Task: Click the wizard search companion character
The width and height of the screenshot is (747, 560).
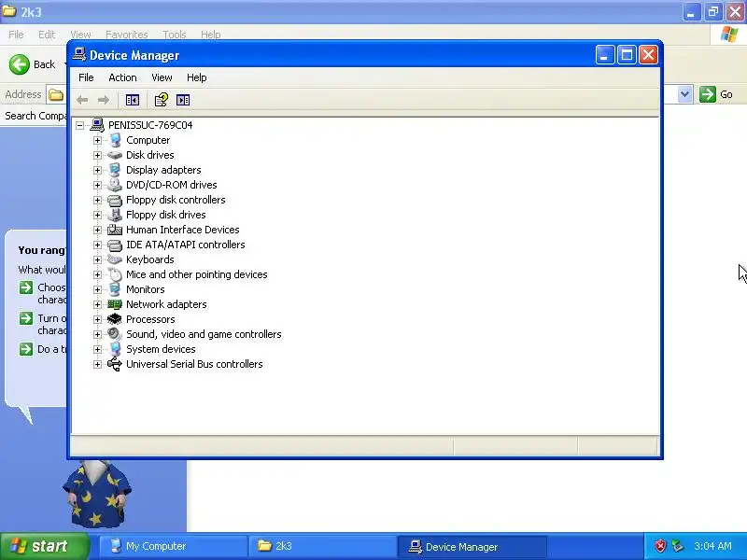Action: (97, 496)
